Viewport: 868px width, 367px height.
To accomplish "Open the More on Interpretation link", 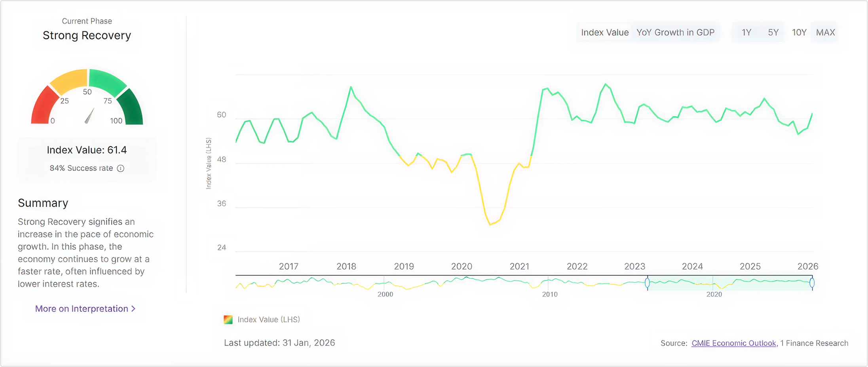I will pyautogui.click(x=82, y=309).
